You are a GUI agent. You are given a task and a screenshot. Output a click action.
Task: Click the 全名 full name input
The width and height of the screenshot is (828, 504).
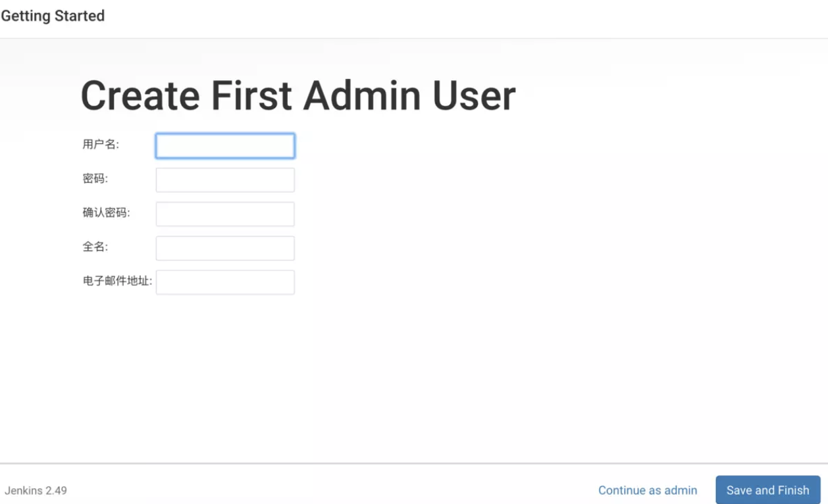[225, 249]
